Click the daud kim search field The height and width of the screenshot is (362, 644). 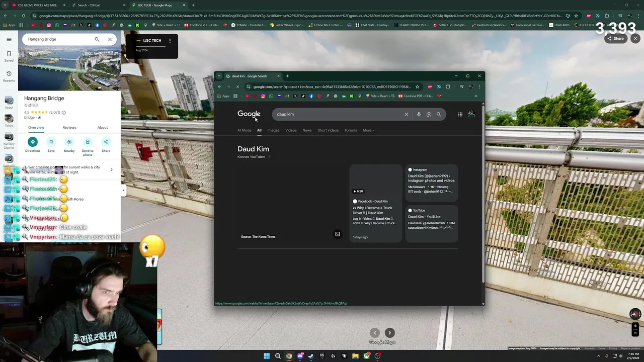coord(338,114)
